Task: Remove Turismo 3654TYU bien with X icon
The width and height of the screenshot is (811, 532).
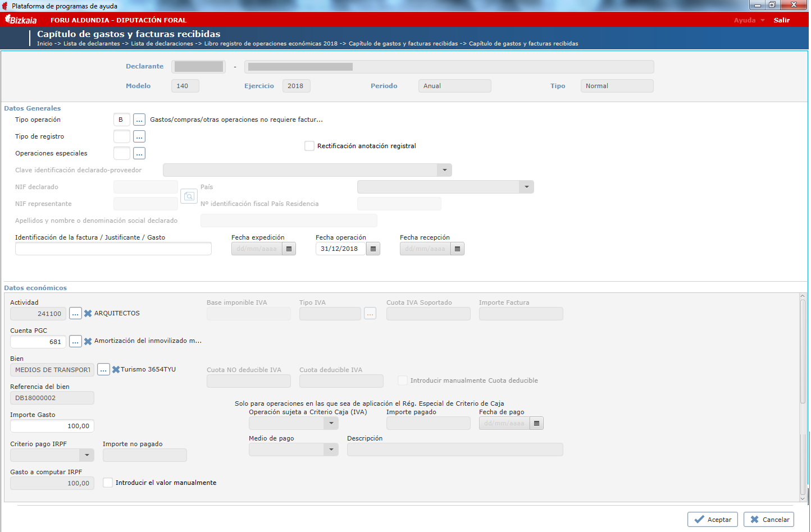Action: [x=116, y=369]
